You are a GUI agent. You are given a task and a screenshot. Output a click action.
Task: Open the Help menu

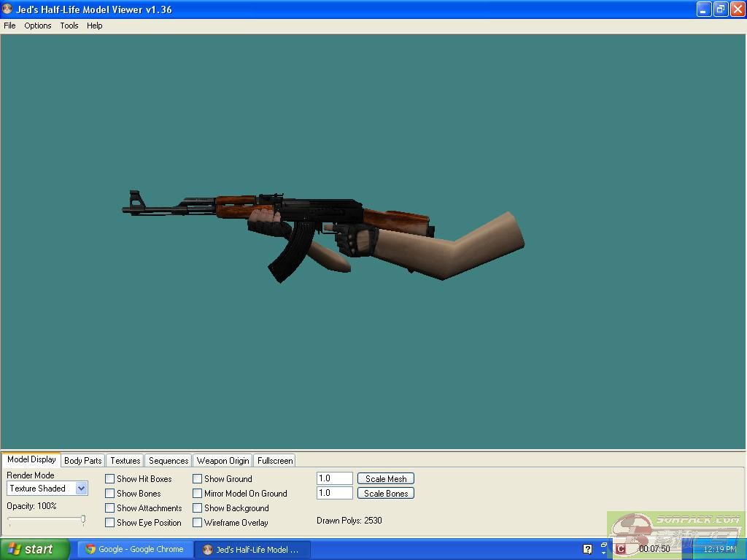tap(94, 26)
